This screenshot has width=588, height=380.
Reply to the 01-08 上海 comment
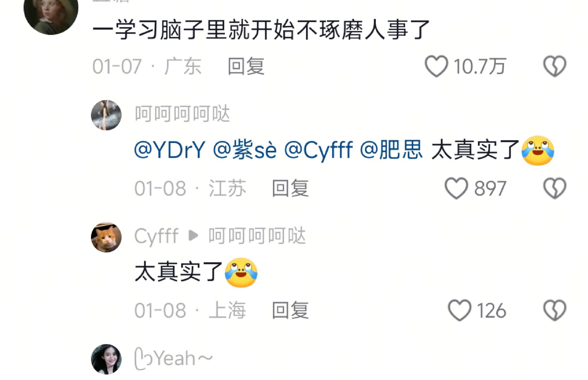290,310
